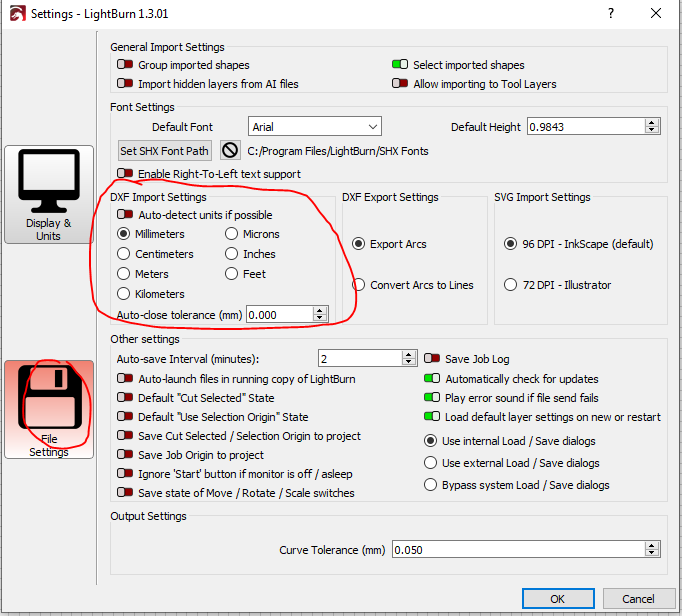
Task: Toggle Auto-detect units if possible
Action: tap(125, 214)
